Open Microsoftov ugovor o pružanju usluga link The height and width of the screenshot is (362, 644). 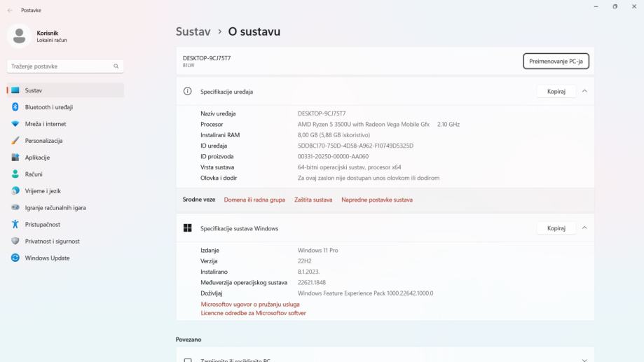[250, 305]
